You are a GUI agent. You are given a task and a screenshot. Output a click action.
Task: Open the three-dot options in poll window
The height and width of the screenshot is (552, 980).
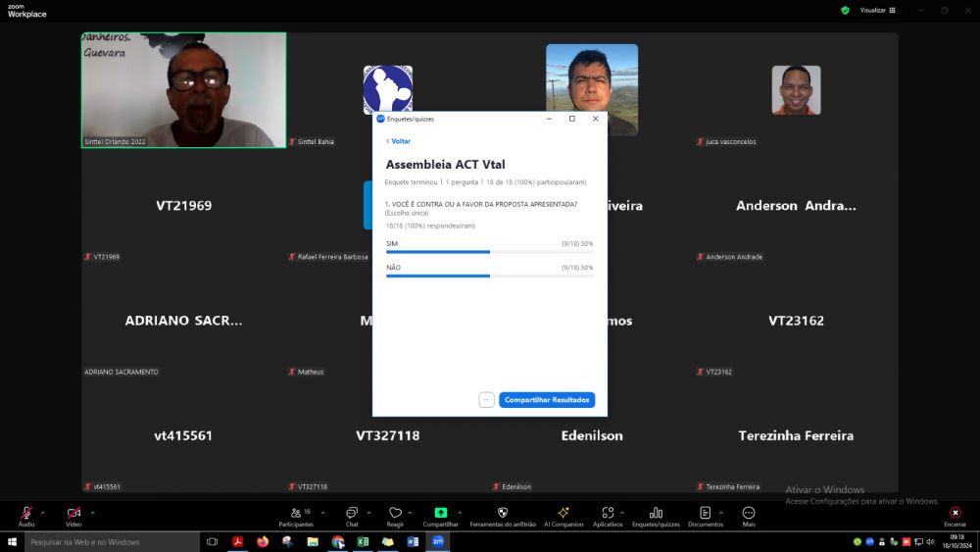pyautogui.click(x=486, y=400)
